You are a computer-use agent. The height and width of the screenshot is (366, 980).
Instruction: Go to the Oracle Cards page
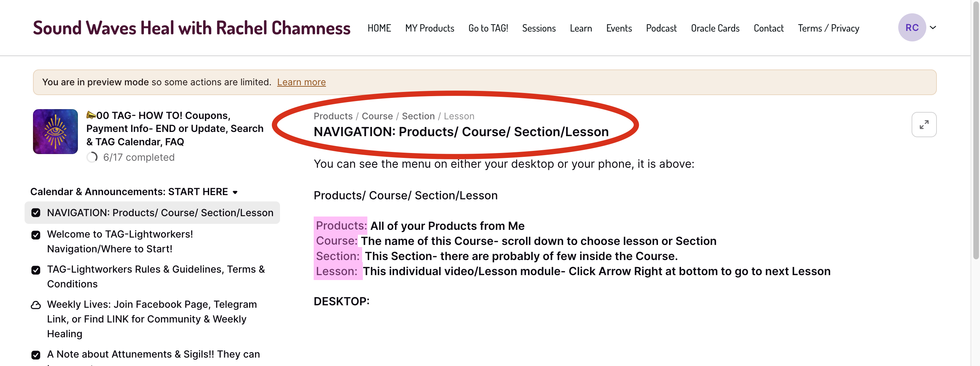(x=715, y=28)
